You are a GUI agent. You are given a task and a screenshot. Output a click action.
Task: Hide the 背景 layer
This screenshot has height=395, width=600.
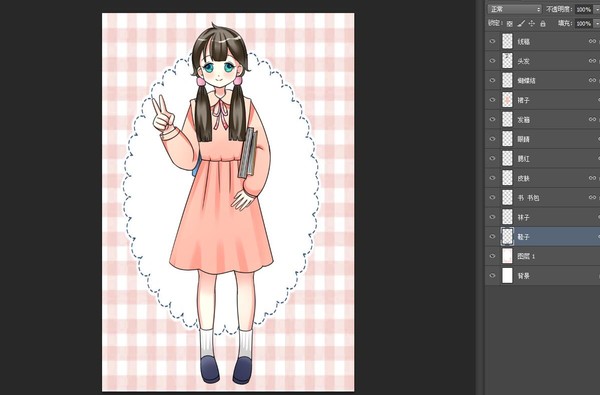click(492, 276)
